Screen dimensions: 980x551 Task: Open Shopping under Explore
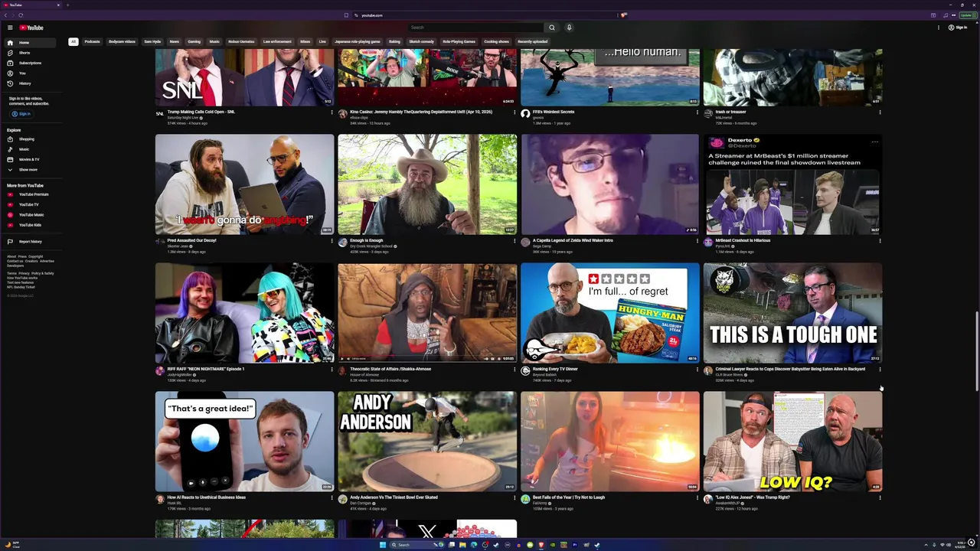(x=31, y=139)
